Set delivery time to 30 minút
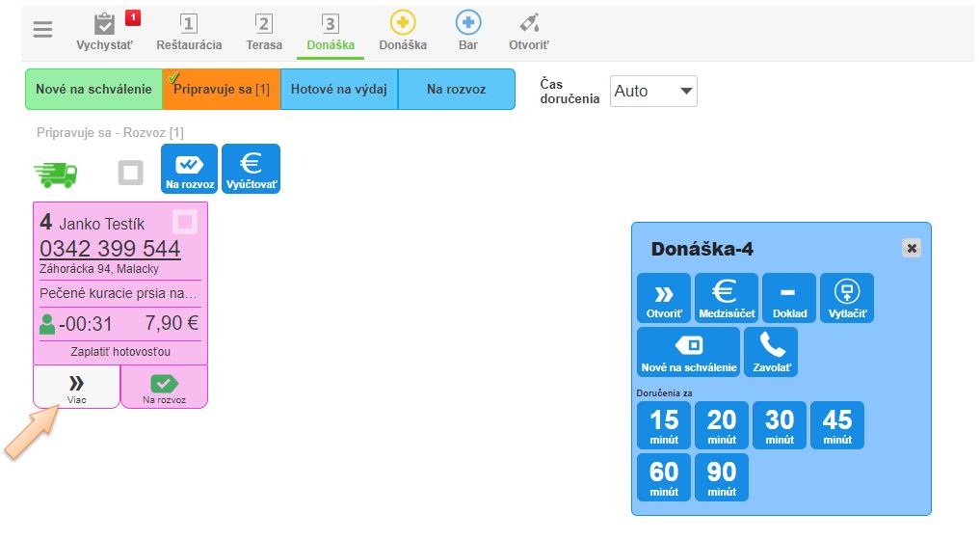This screenshot has height=540, width=980. click(779, 425)
